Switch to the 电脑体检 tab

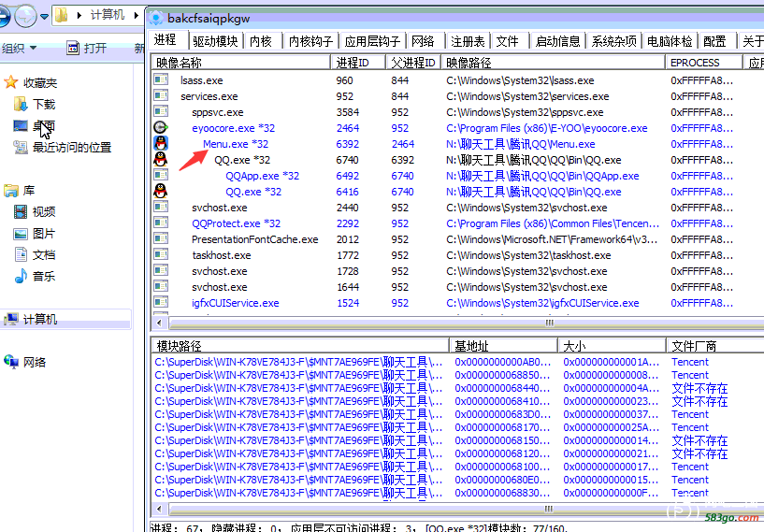(x=670, y=41)
